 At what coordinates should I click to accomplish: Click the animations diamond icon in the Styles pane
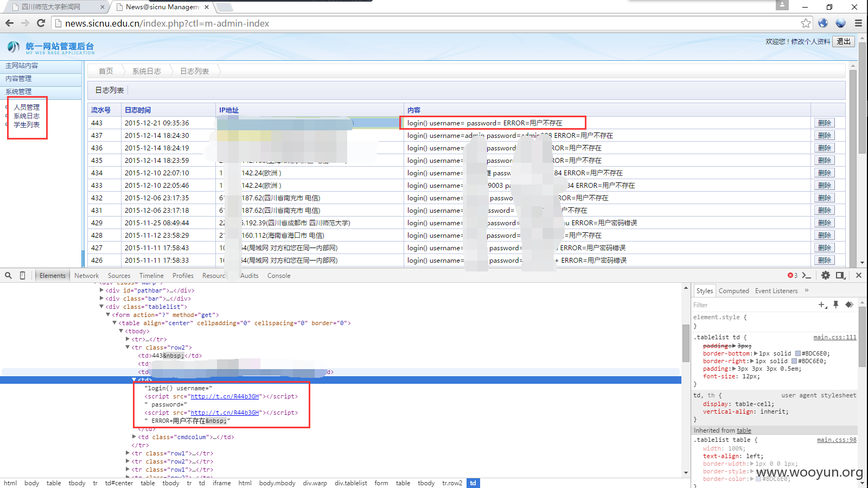pos(850,305)
